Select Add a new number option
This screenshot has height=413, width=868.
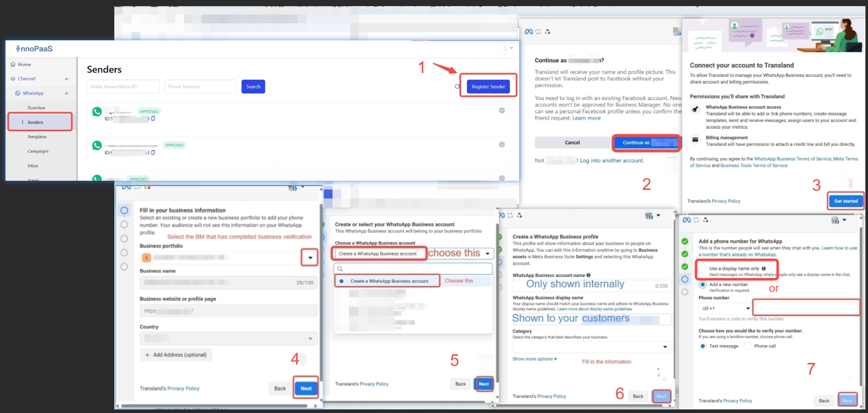click(x=703, y=285)
